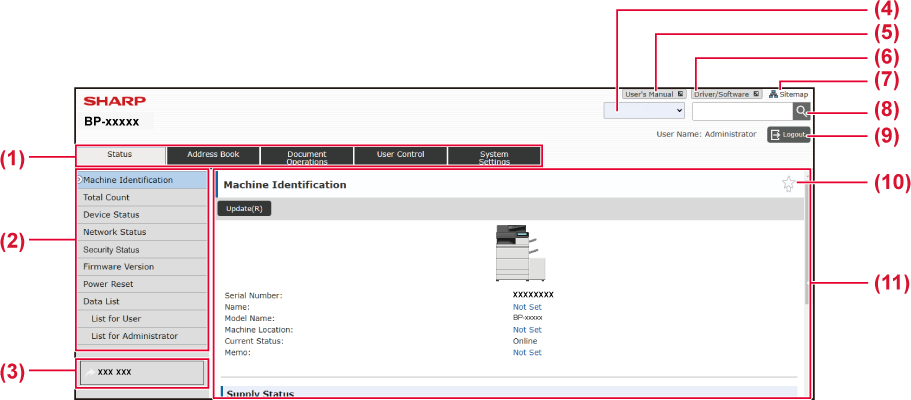Open List for User submenu item
The width and height of the screenshot is (911, 400).
tap(142, 319)
